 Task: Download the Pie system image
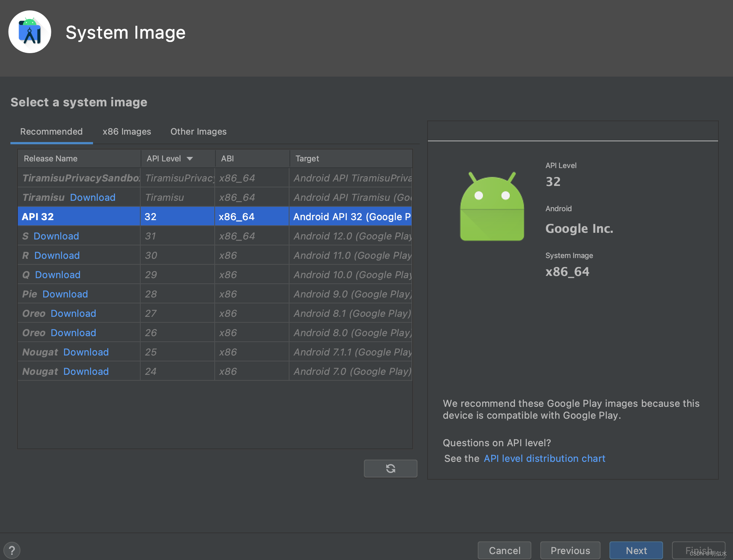pos(65,294)
